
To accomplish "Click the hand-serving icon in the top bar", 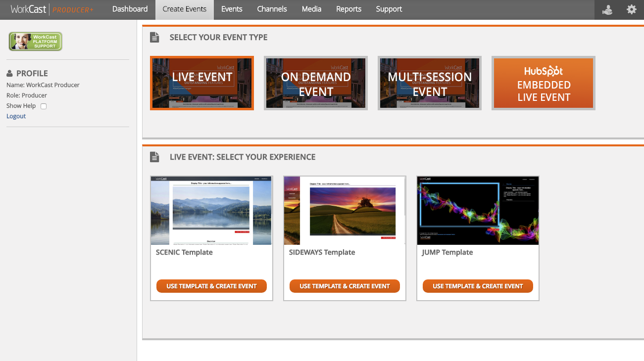I will point(607,9).
